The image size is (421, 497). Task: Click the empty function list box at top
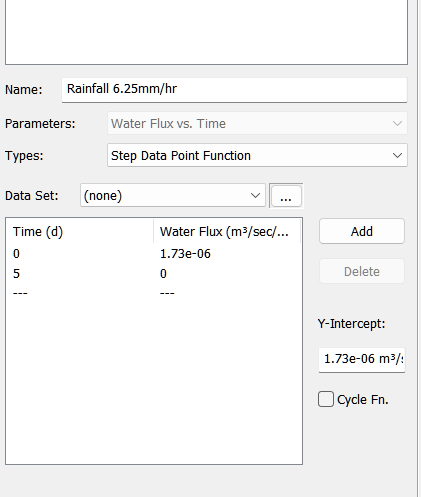tap(206, 32)
